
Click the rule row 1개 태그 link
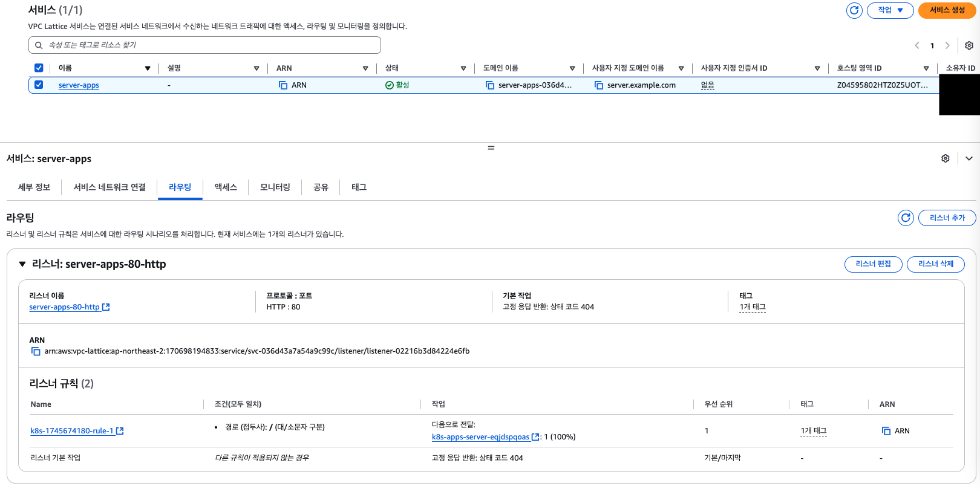[x=814, y=431]
